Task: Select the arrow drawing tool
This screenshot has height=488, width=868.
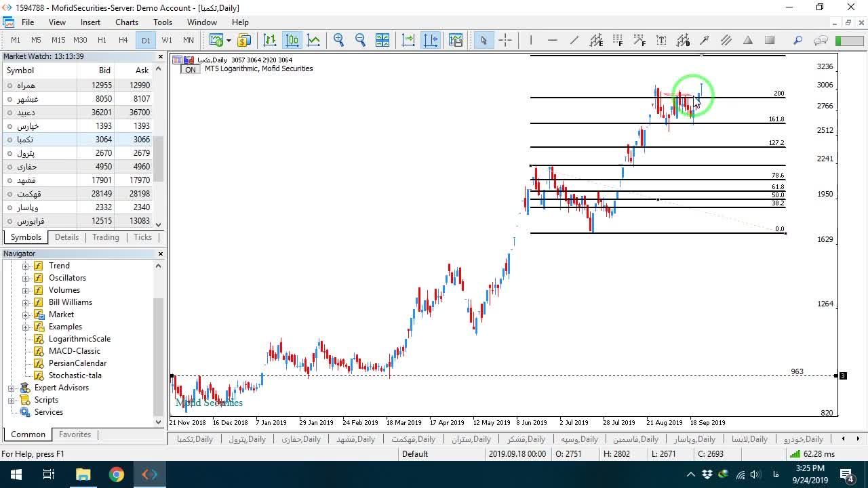Action: (x=705, y=40)
